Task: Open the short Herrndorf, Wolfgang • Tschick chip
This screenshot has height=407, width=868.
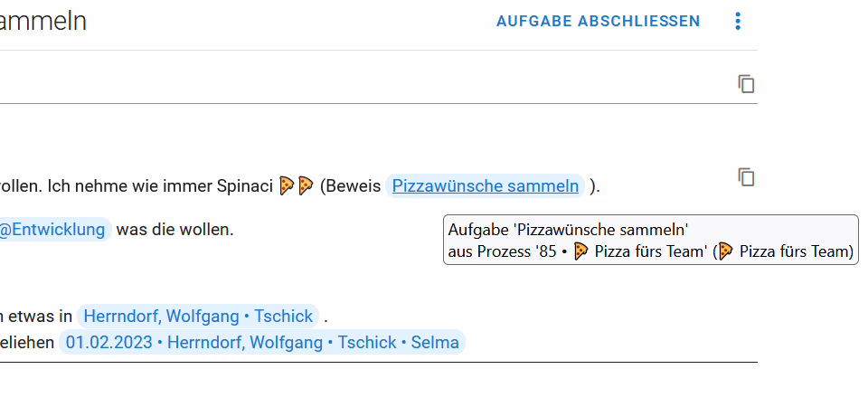Action: (x=198, y=317)
